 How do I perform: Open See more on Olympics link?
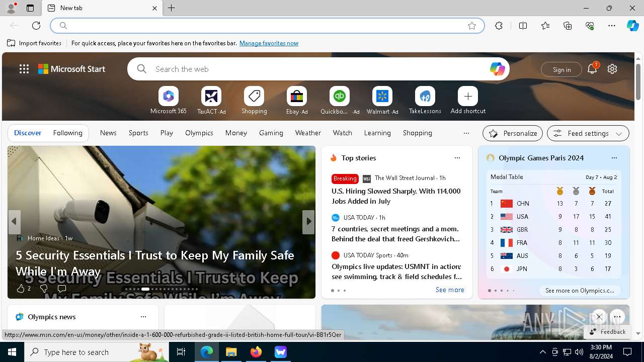coord(580,290)
